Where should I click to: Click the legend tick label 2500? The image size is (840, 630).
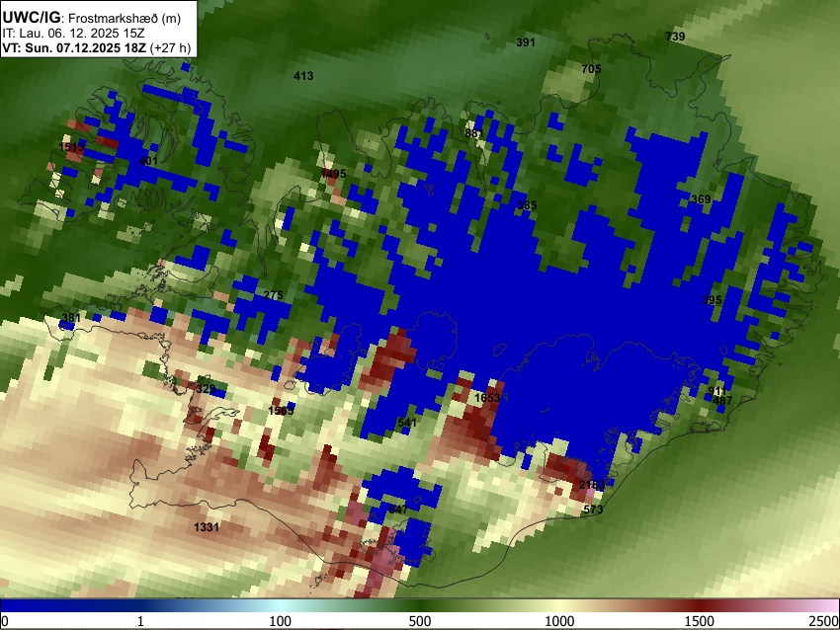pyautogui.click(x=824, y=621)
